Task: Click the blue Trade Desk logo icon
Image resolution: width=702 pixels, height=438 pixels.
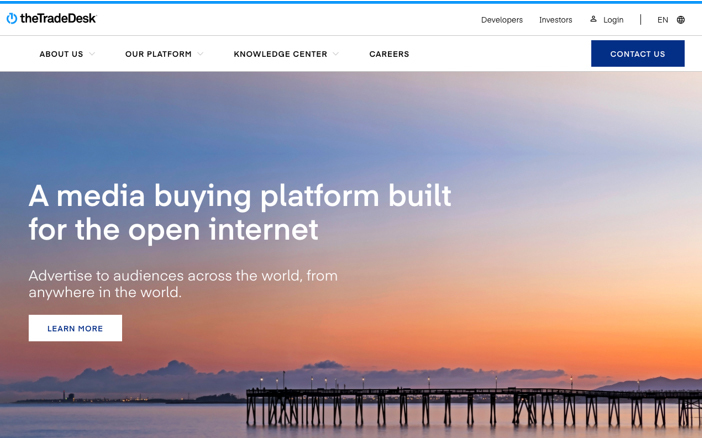Action: (12, 19)
